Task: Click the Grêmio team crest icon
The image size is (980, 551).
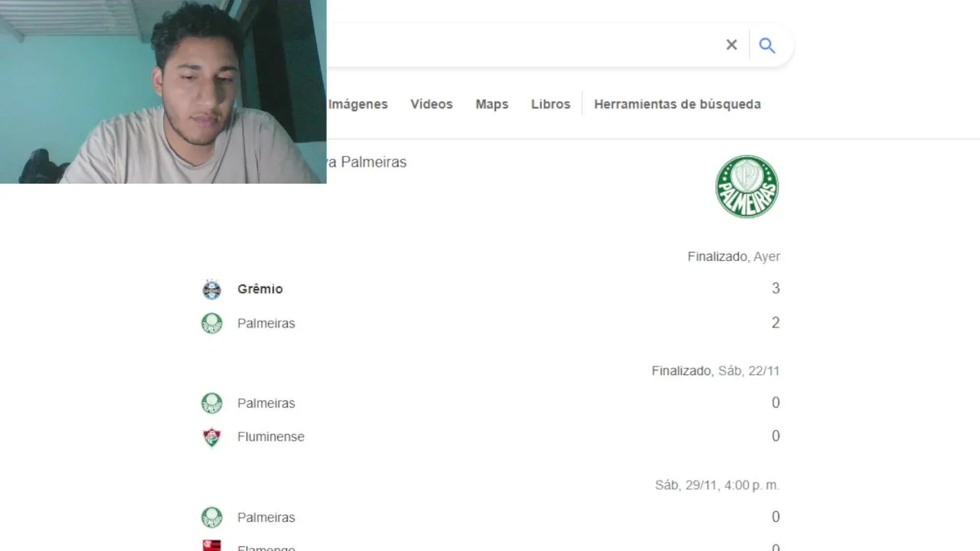Action: 211,289
